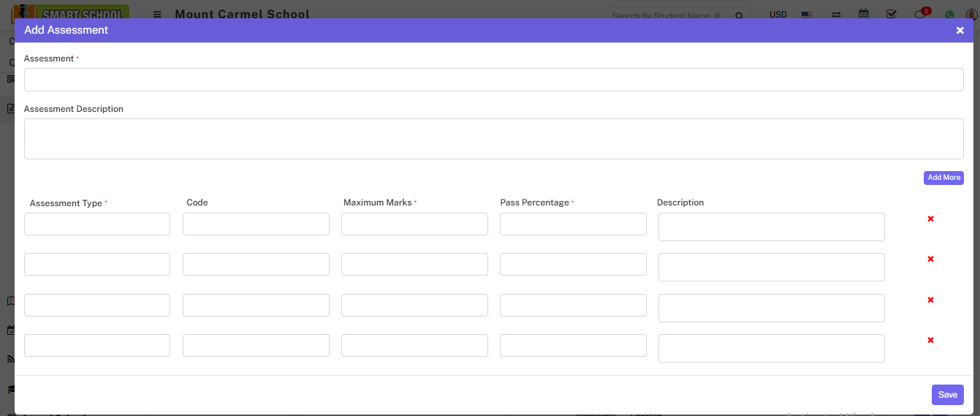Close the Add Assessment dialog
The width and height of the screenshot is (980, 416).
[960, 30]
